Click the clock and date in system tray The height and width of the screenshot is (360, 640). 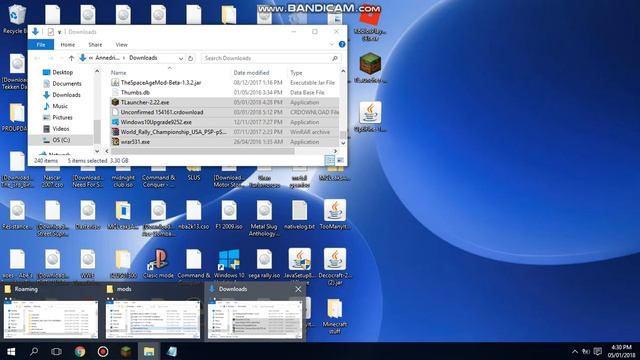click(621, 351)
